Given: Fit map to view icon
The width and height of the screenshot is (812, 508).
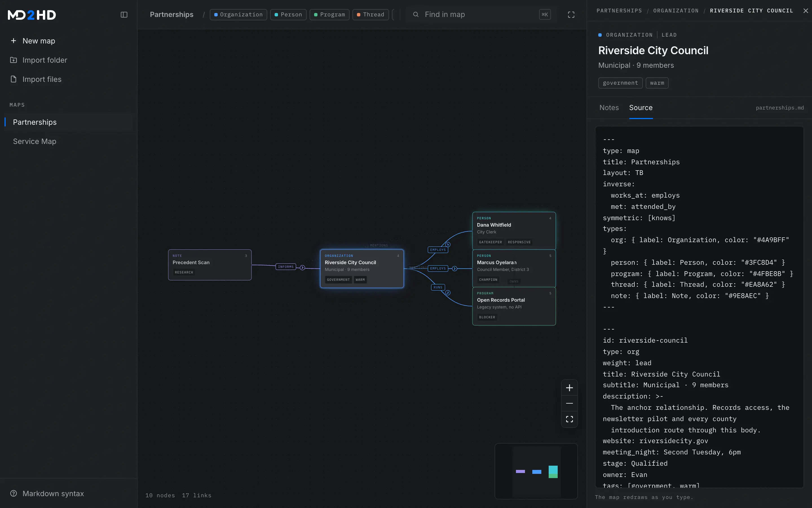Looking at the screenshot, I should (569, 419).
